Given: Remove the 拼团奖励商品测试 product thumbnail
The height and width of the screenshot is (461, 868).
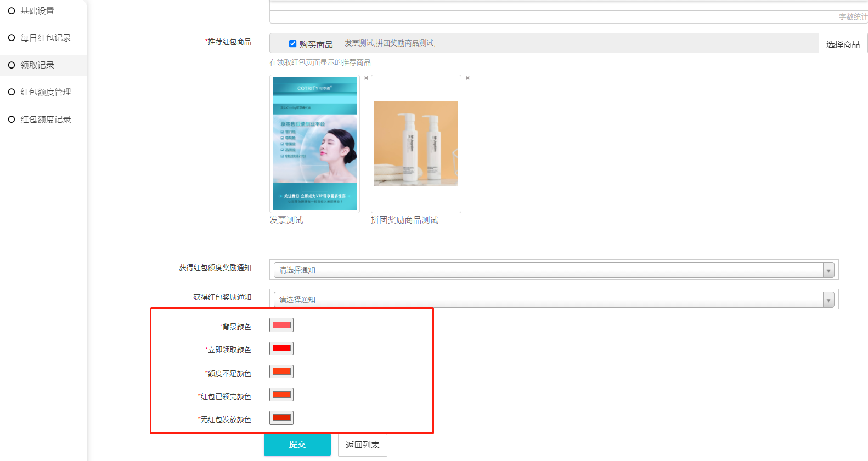Looking at the screenshot, I should (x=467, y=78).
